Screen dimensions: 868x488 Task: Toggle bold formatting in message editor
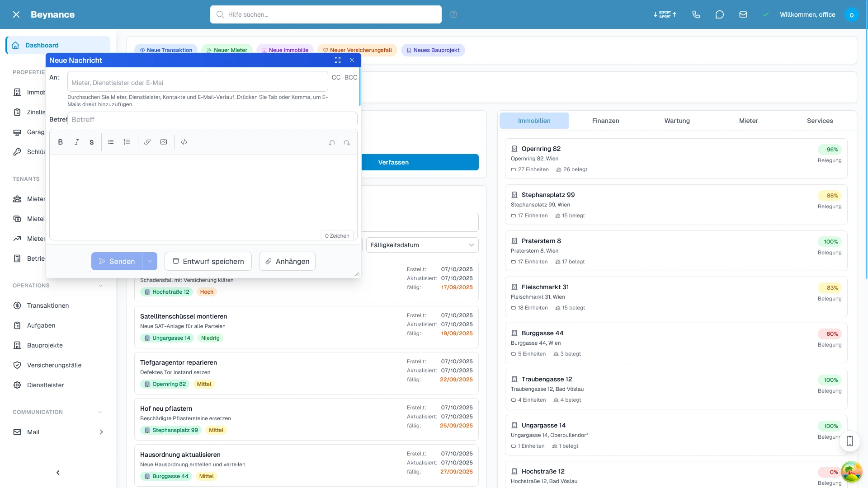click(x=61, y=142)
